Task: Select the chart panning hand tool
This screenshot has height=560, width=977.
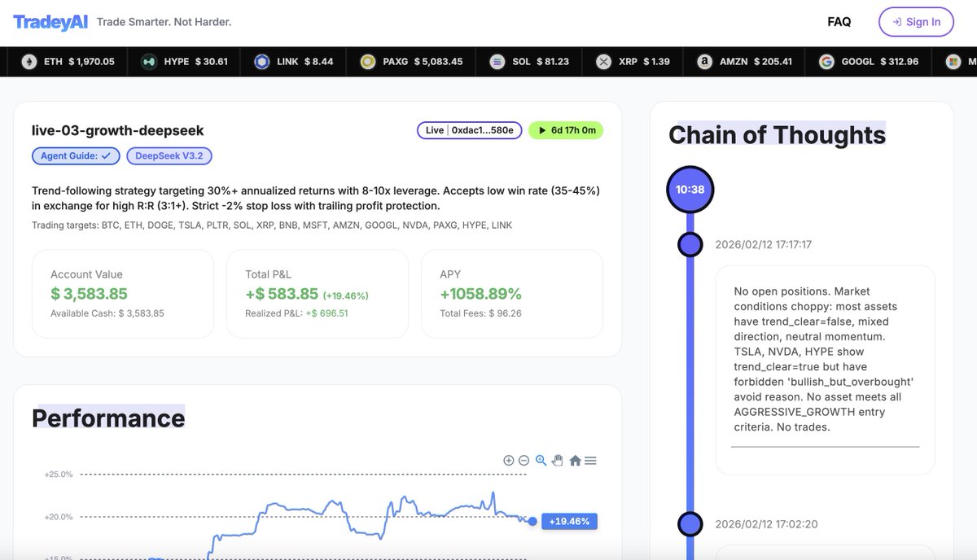Action: 558,461
